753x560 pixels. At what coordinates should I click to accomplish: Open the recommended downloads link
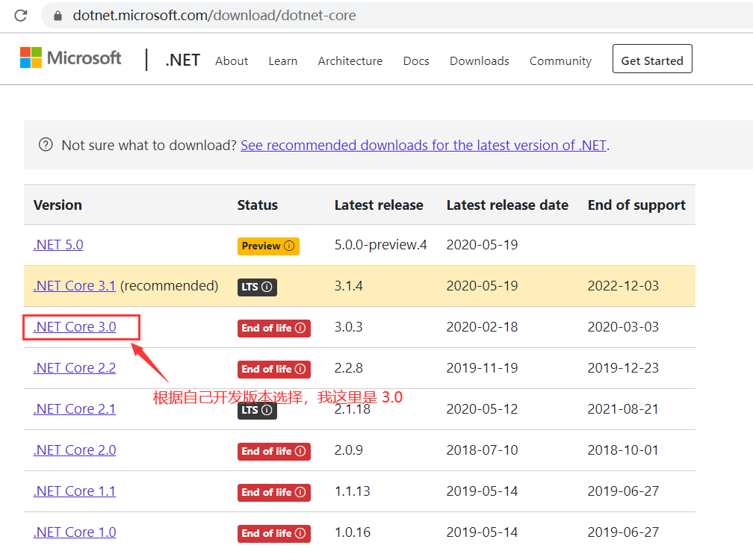[x=424, y=145]
